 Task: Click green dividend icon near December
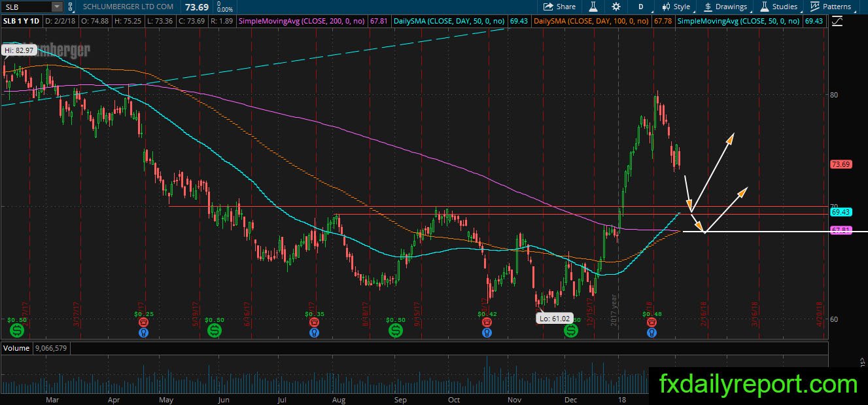(572, 331)
